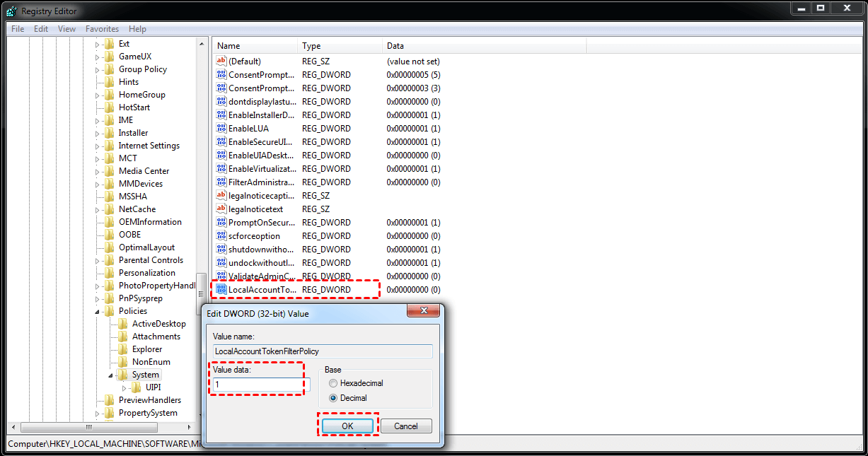Click the Value data input field
This screenshot has width=868, height=456.
tap(260, 385)
